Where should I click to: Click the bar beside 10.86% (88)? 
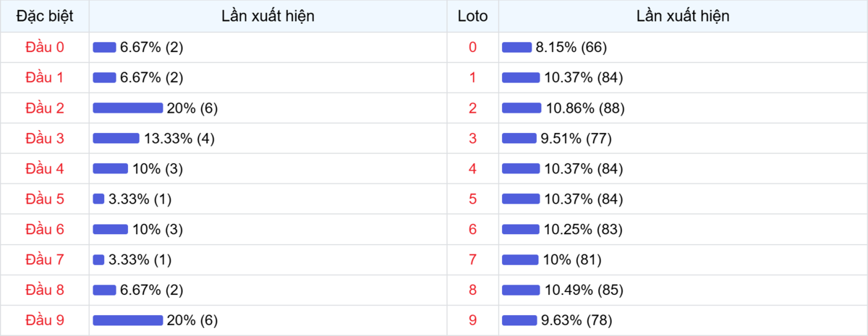[522, 108]
